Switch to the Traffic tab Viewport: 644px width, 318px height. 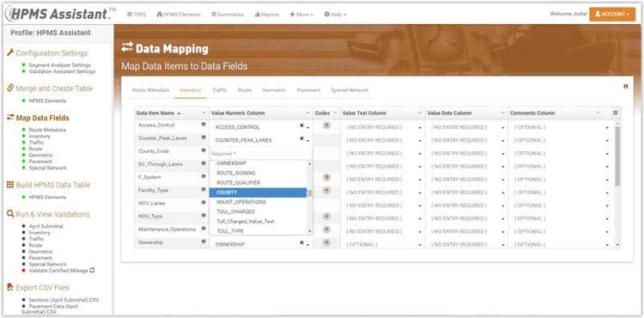(x=219, y=90)
